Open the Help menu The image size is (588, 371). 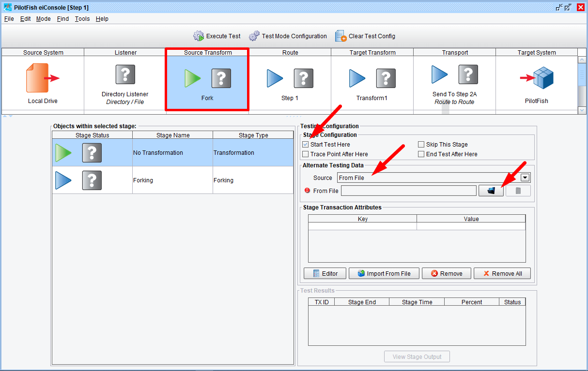coord(102,19)
